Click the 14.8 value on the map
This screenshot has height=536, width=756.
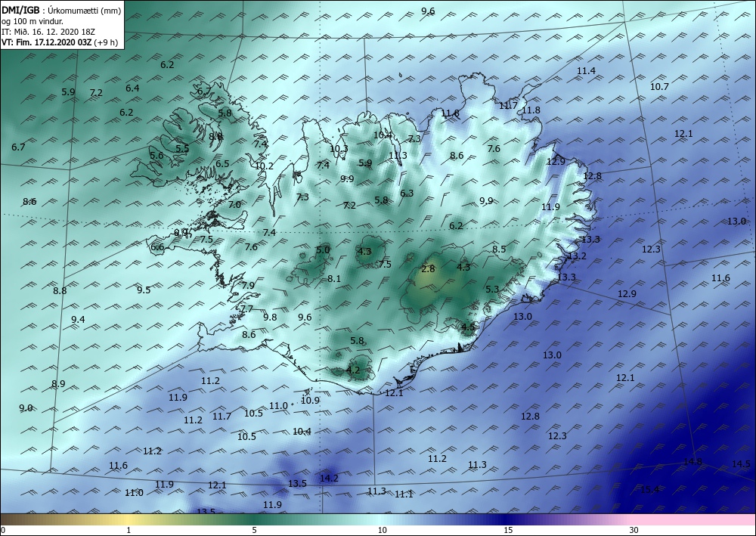(x=692, y=462)
